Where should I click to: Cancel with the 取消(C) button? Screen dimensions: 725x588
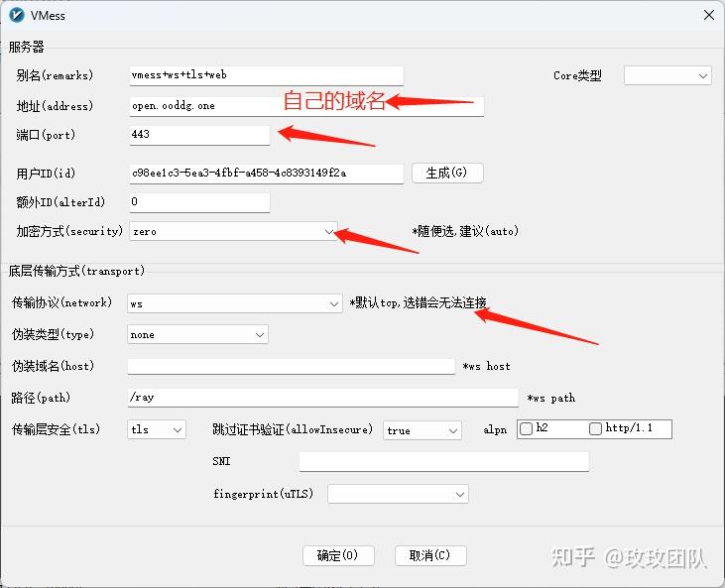pos(430,555)
